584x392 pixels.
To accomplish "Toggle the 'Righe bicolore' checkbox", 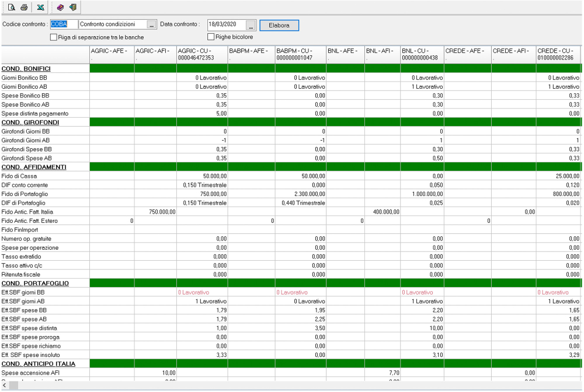I will [x=211, y=37].
